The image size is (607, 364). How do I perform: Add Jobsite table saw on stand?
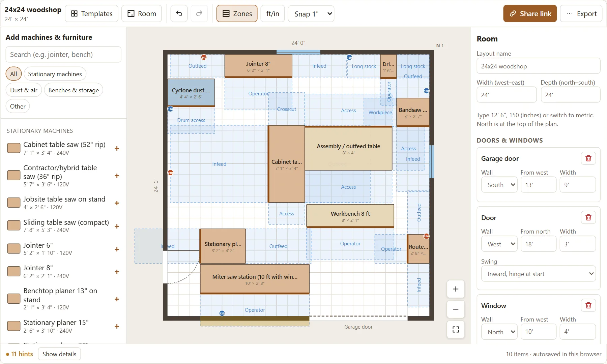tap(117, 203)
